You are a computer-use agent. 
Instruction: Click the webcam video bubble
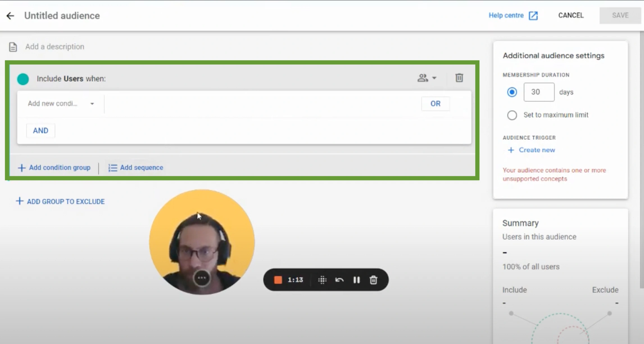click(202, 242)
